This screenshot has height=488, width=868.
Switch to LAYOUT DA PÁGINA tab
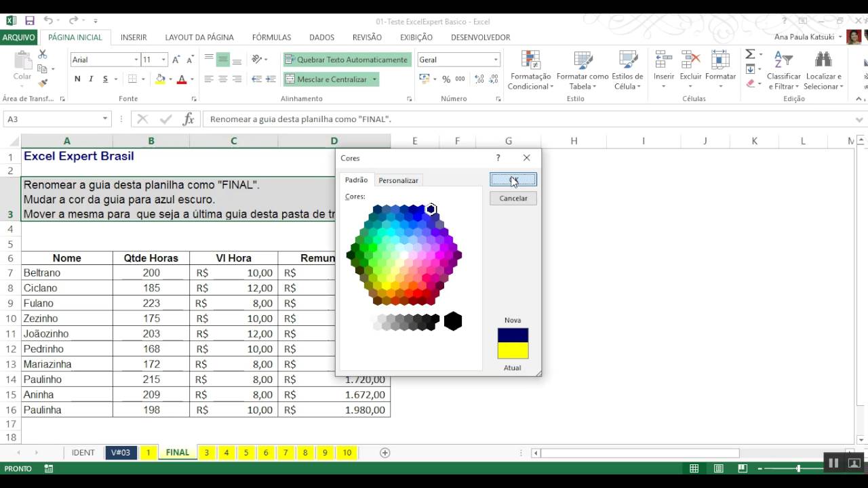[x=199, y=37]
